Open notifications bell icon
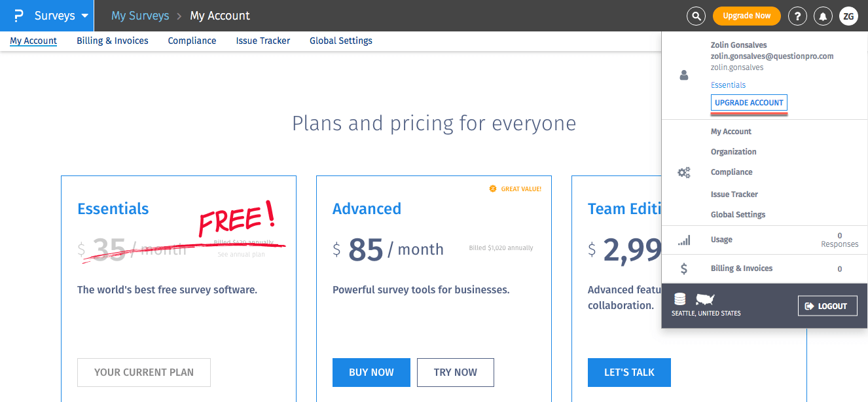The height and width of the screenshot is (402, 868). [x=823, y=16]
